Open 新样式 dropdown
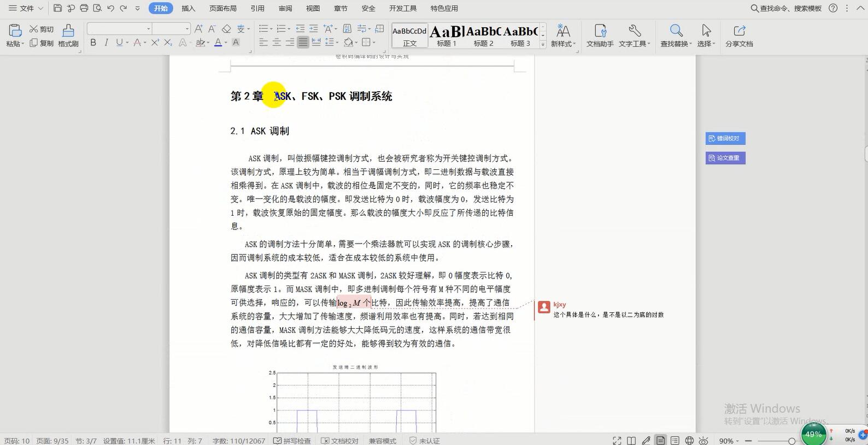 [564, 43]
